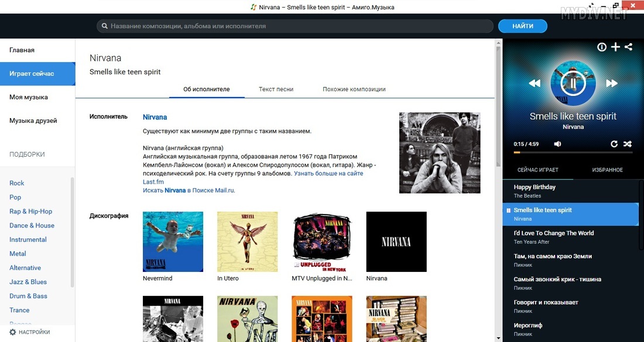Click the НАЙТИ search button

(523, 26)
